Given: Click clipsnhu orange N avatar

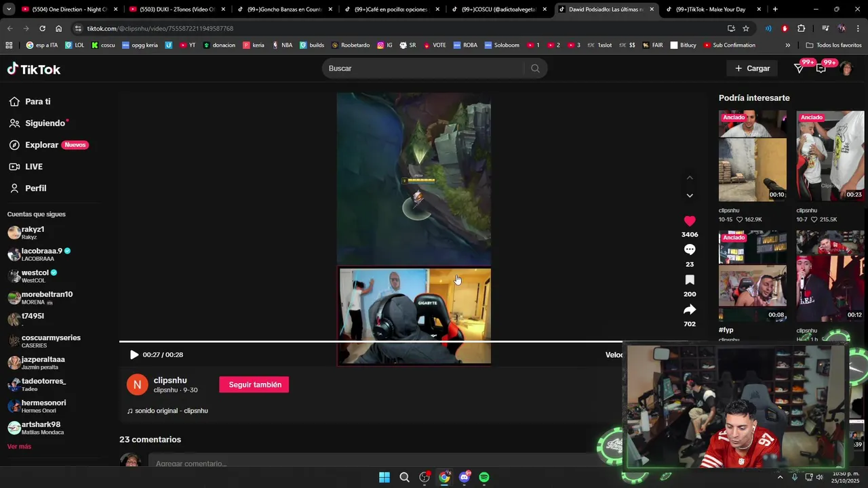Looking at the screenshot, I should point(137,384).
